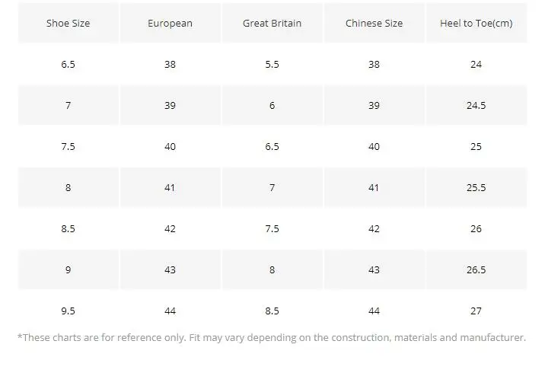Click the Shoe Size column header
Viewport: 545px width, 392px height.
point(68,24)
